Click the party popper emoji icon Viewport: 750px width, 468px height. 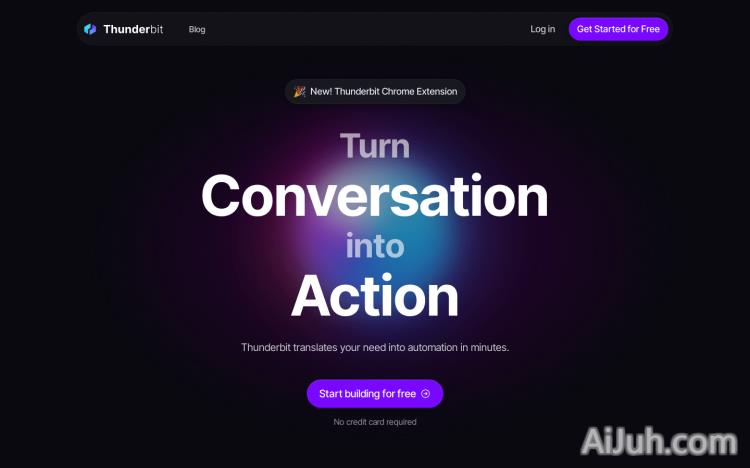pos(299,91)
